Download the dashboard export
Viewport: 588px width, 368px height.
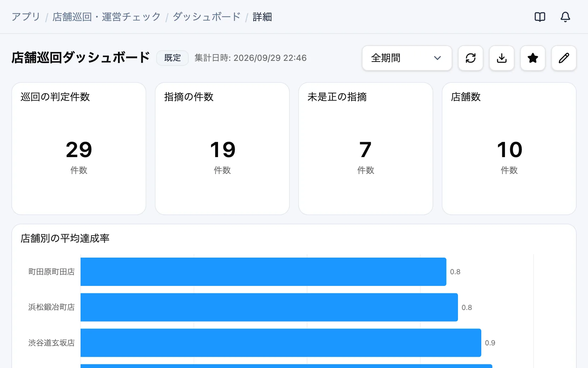pyautogui.click(x=502, y=58)
